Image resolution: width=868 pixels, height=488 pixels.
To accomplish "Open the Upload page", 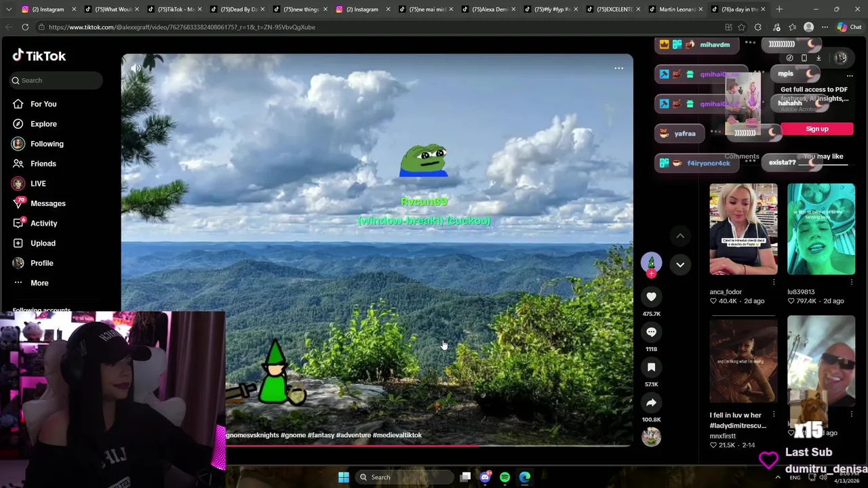I will (34, 243).
